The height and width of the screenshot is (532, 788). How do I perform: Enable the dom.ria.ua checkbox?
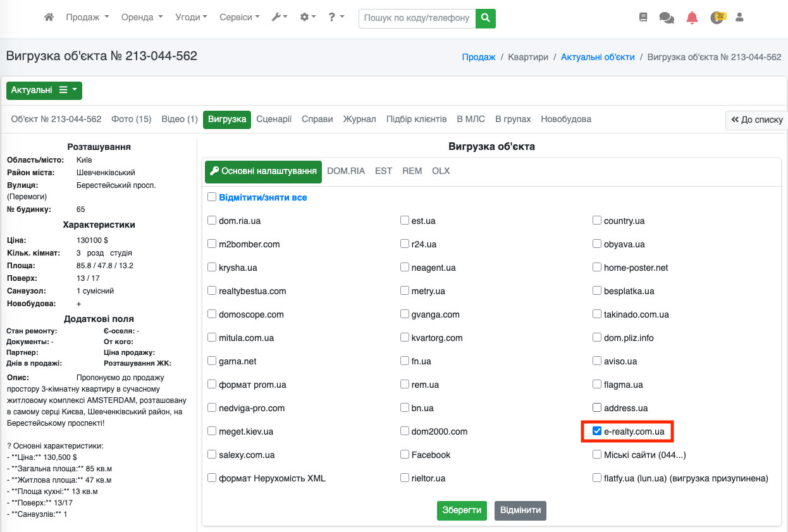(x=212, y=221)
